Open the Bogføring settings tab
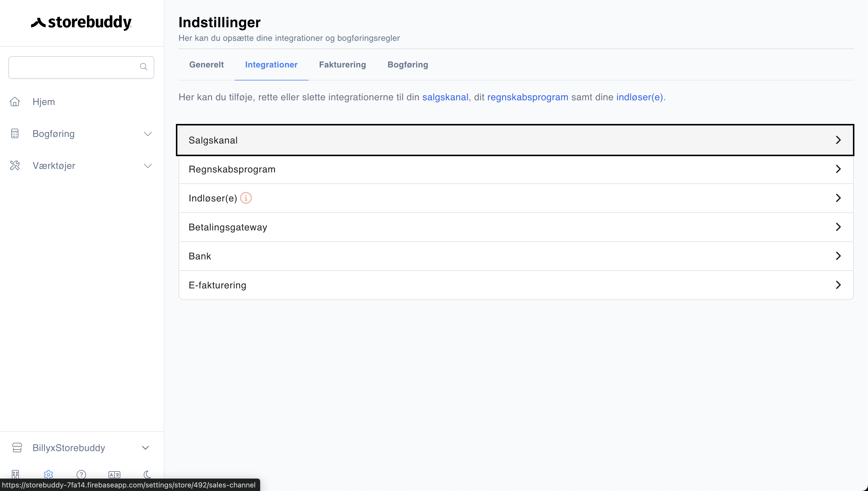This screenshot has width=868, height=491. pyautogui.click(x=408, y=65)
